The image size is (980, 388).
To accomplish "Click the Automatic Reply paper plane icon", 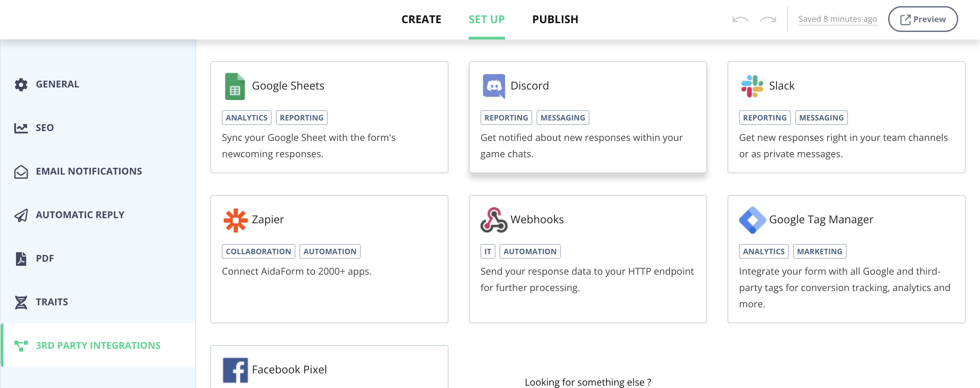I will (21, 215).
